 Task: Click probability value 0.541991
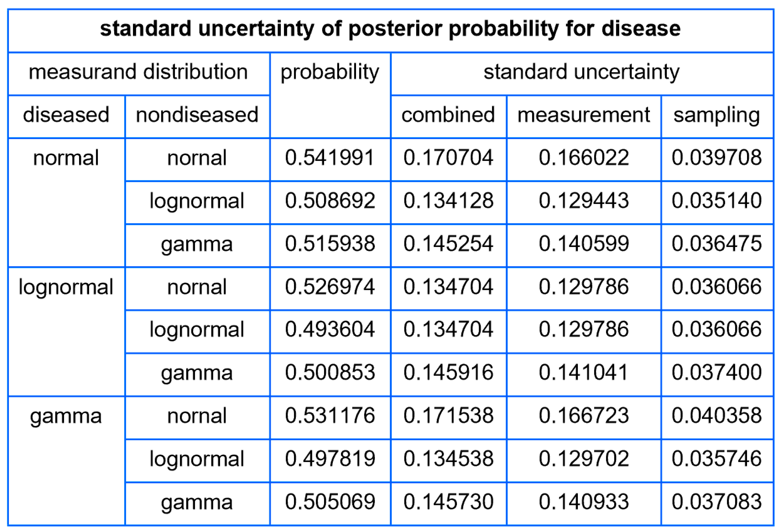[x=330, y=158]
